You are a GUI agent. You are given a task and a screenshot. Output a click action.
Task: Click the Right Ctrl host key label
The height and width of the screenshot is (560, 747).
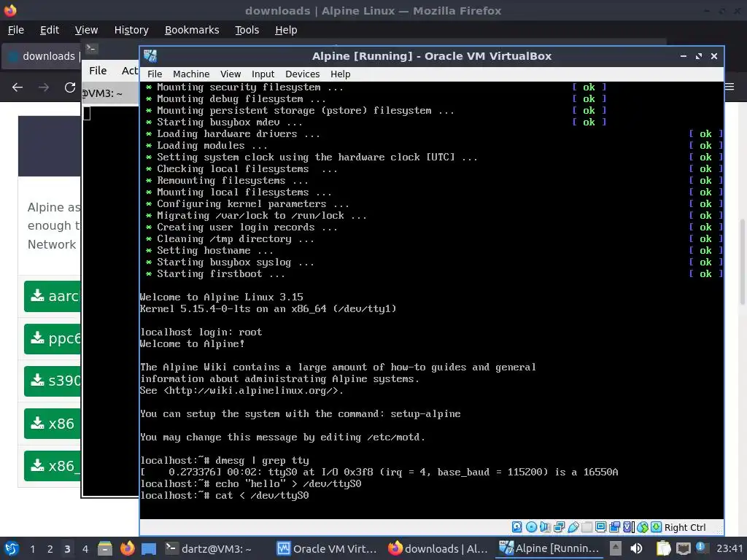pos(685,527)
